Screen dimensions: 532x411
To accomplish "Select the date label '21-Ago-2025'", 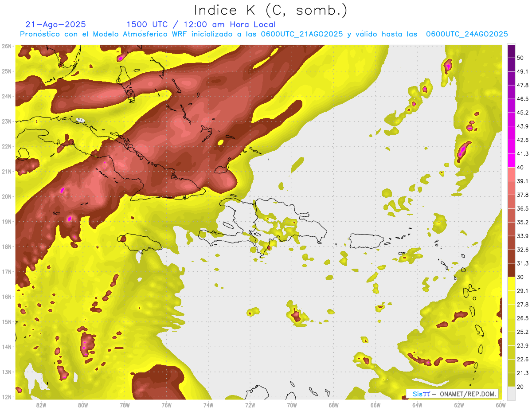I will pyautogui.click(x=56, y=24).
